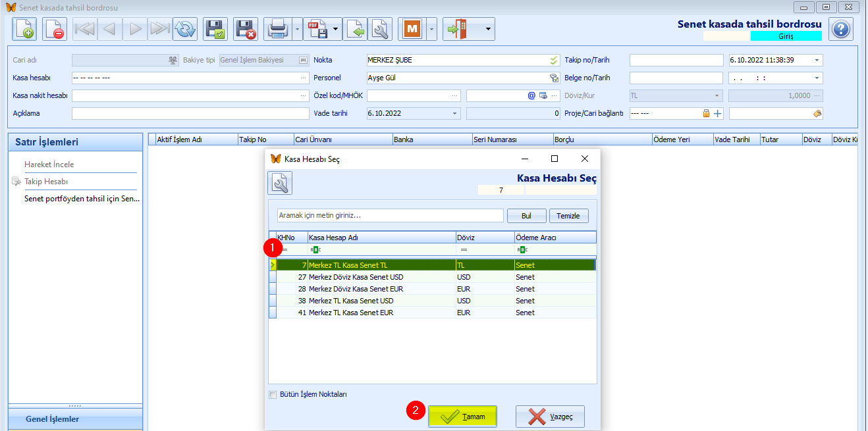Open the Vade tarihi date dropdown

(x=454, y=113)
